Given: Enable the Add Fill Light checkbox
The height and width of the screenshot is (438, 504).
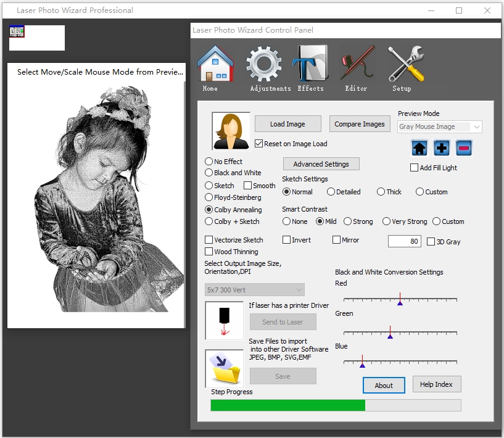Looking at the screenshot, I should (x=415, y=168).
